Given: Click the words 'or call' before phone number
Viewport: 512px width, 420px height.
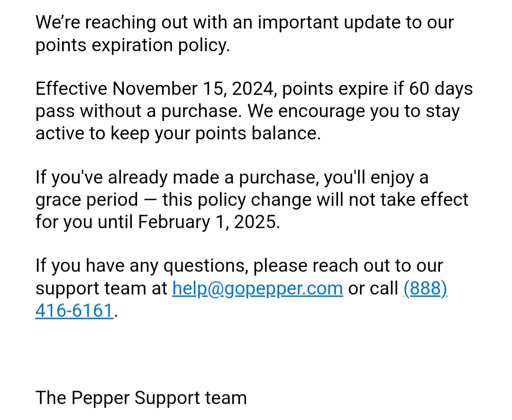Looking at the screenshot, I should (373, 288).
